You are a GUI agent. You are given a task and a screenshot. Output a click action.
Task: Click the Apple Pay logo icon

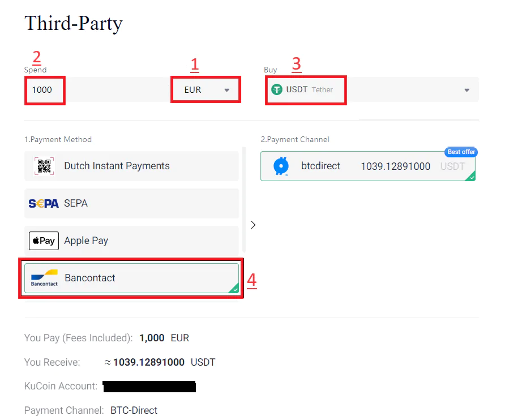click(x=44, y=241)
